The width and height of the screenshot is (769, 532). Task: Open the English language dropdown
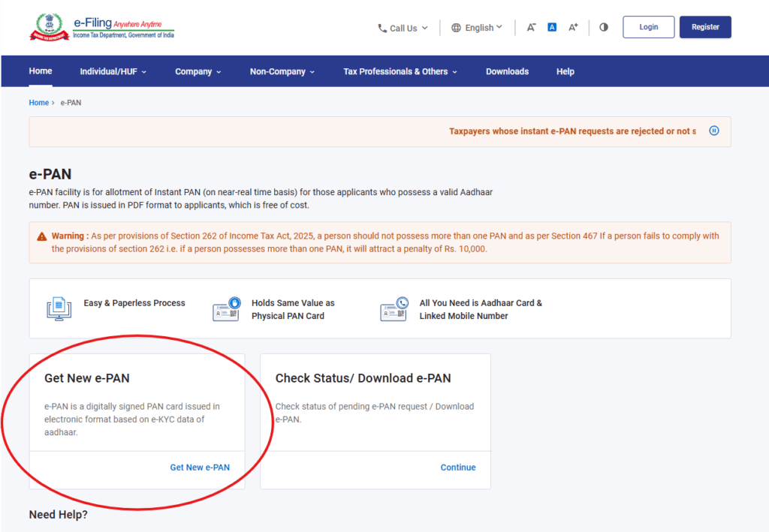[x=477, y=28]
